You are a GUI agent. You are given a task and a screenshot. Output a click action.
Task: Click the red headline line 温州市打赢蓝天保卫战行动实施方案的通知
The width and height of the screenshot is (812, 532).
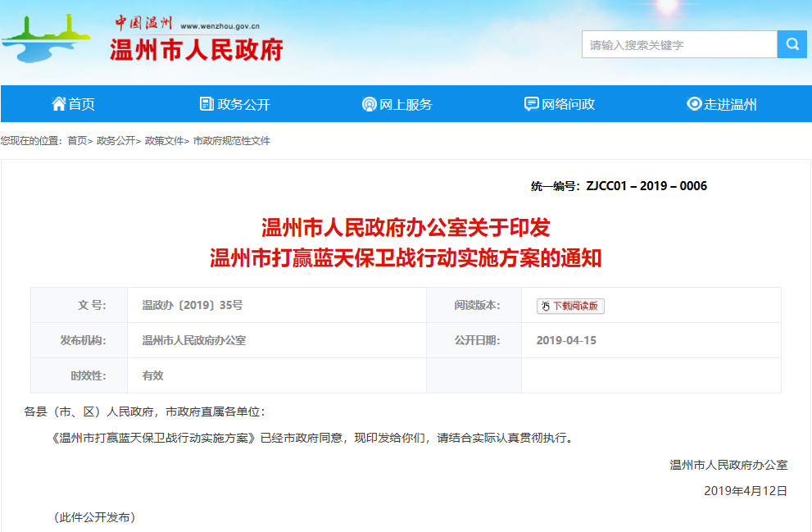click(x=406, y=257)
